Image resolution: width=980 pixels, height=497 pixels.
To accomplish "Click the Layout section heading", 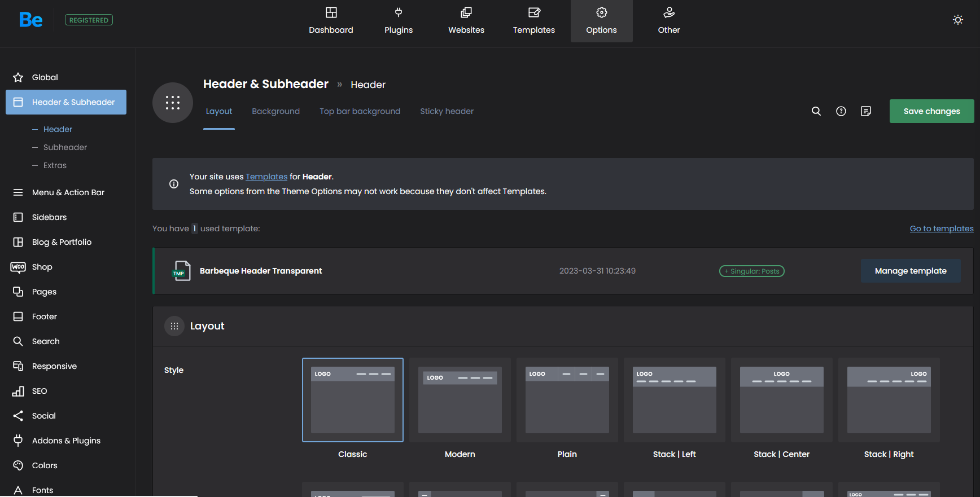I will click(207, 326).
